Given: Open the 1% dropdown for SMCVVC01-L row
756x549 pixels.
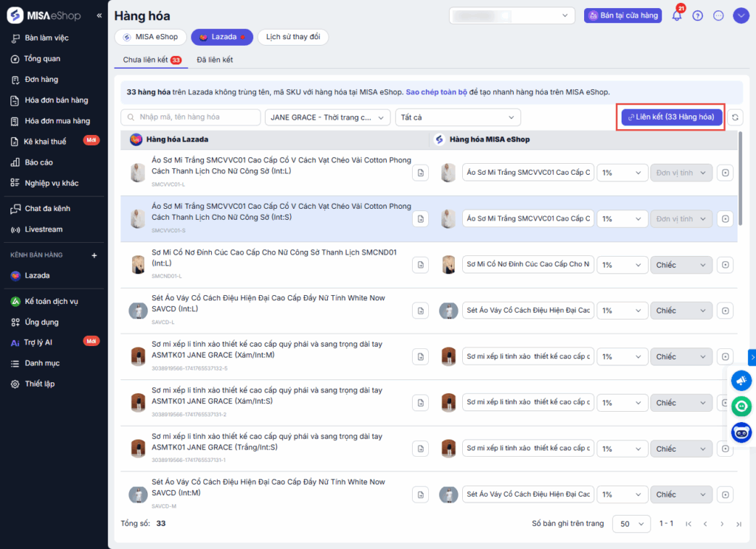Looking at the screenshot, I should click(x=621, y=173).
